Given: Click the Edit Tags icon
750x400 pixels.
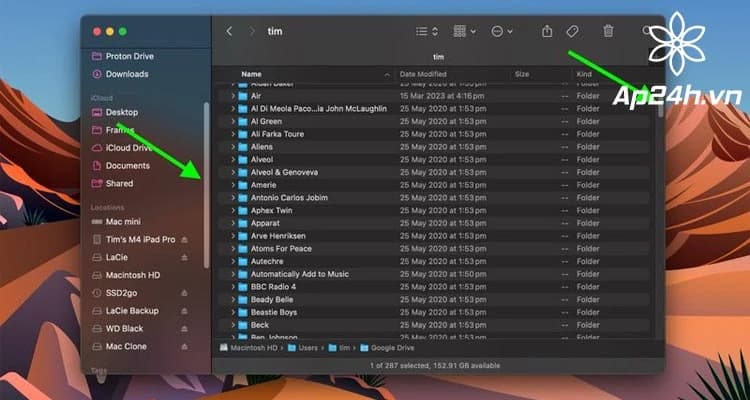Looking at the screenshot, I should [x=572, y=32].
